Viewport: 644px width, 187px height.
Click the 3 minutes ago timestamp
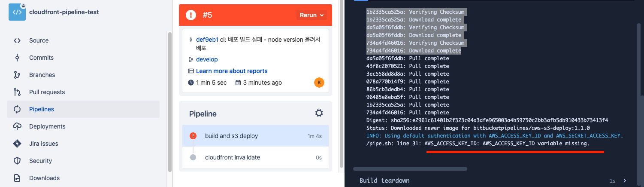click(x=263, y=83)
